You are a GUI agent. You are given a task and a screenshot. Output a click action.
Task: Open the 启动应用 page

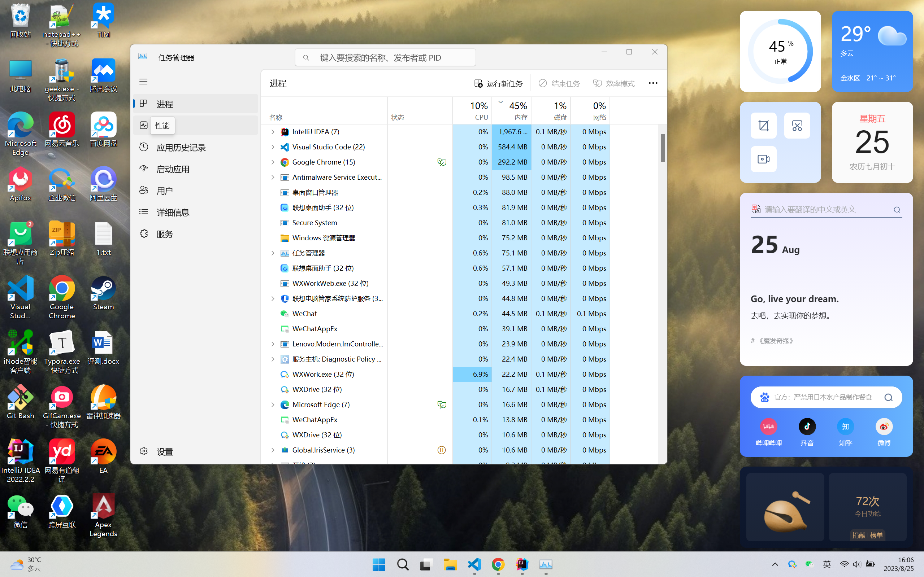click(x=195, y=169)
